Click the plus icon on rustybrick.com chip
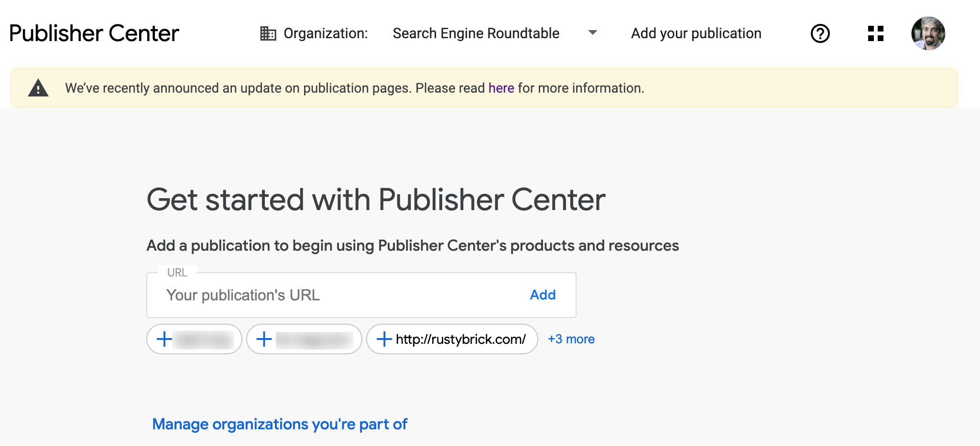This screenshot has height=446, width=980. click(x=383, y=339)
